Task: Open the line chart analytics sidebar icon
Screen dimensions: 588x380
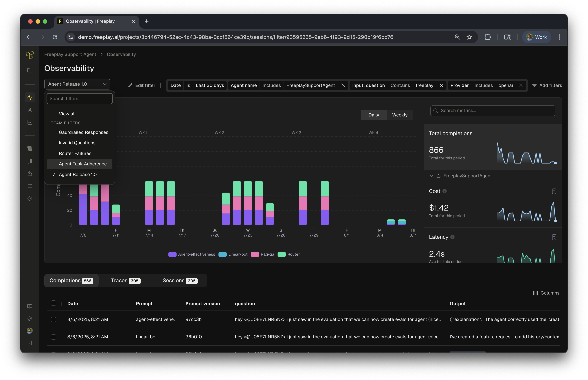Action: point(30,123)
